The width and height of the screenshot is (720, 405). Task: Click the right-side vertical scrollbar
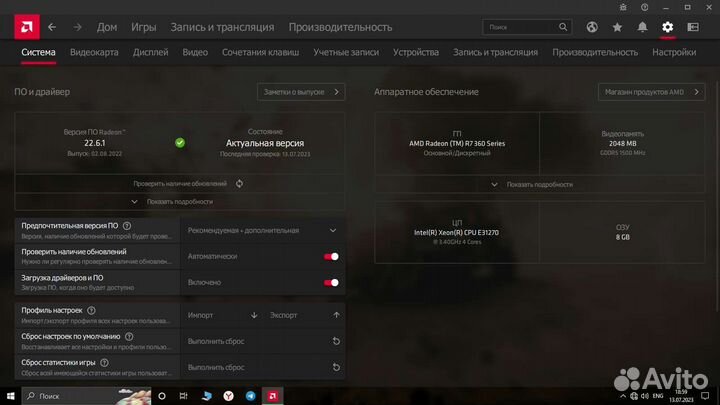coord(717,197)
